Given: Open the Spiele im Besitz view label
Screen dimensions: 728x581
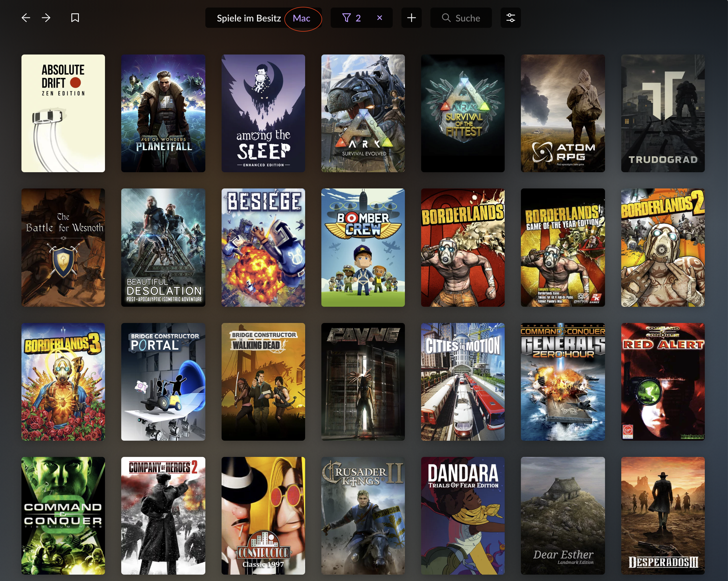Looking at the screenshot, I should pyautogui.click(x=249, y=18).
